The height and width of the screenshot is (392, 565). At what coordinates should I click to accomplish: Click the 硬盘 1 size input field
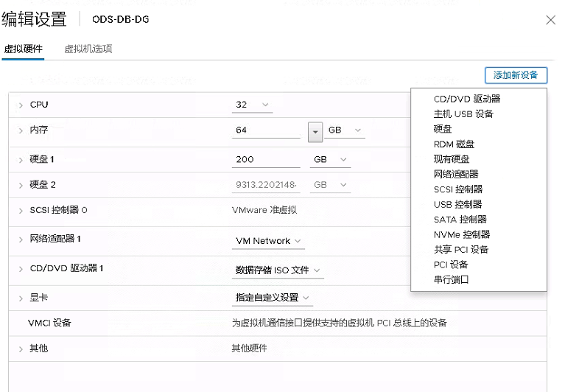[265, 160]
